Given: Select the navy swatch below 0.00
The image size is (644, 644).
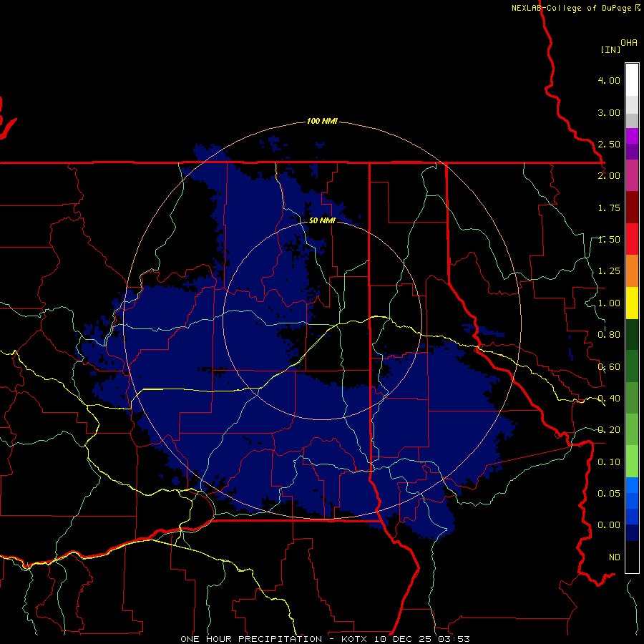Looking at the screenshot, I should (x=632, y=532).
